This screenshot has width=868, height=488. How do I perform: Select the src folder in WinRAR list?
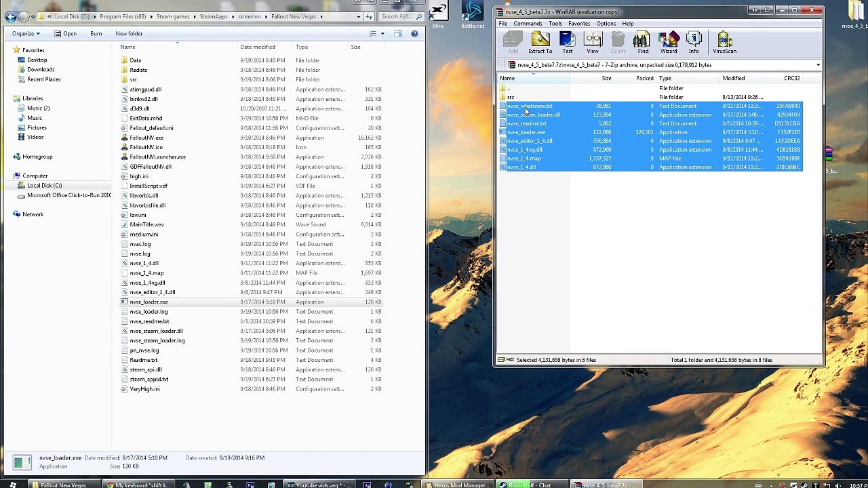(x=510, y=97)
